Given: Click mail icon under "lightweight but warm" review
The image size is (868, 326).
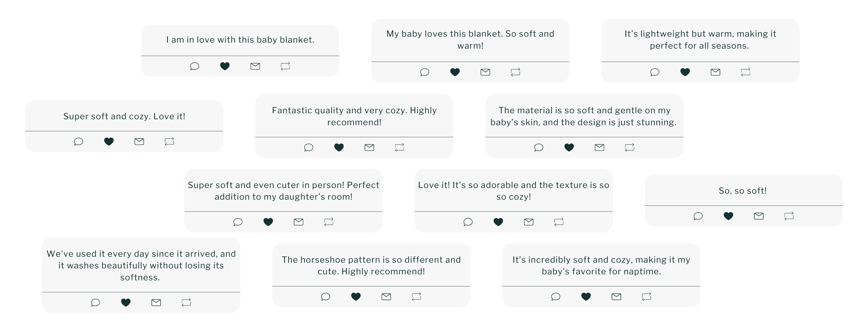Looking at the screenshot, I should click(715, 72).
